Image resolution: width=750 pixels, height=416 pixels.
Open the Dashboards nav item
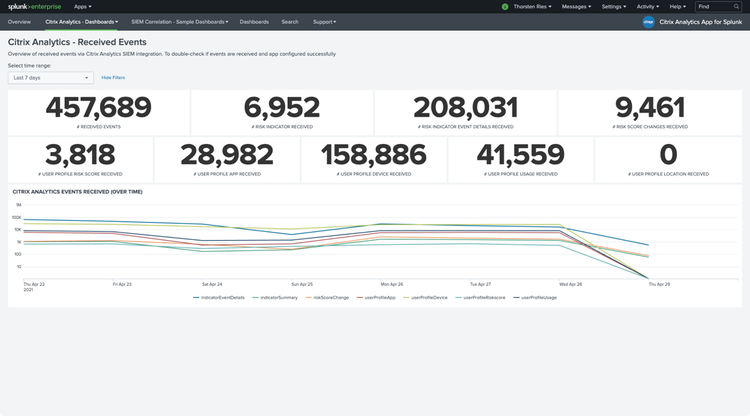tap(254, 22)
